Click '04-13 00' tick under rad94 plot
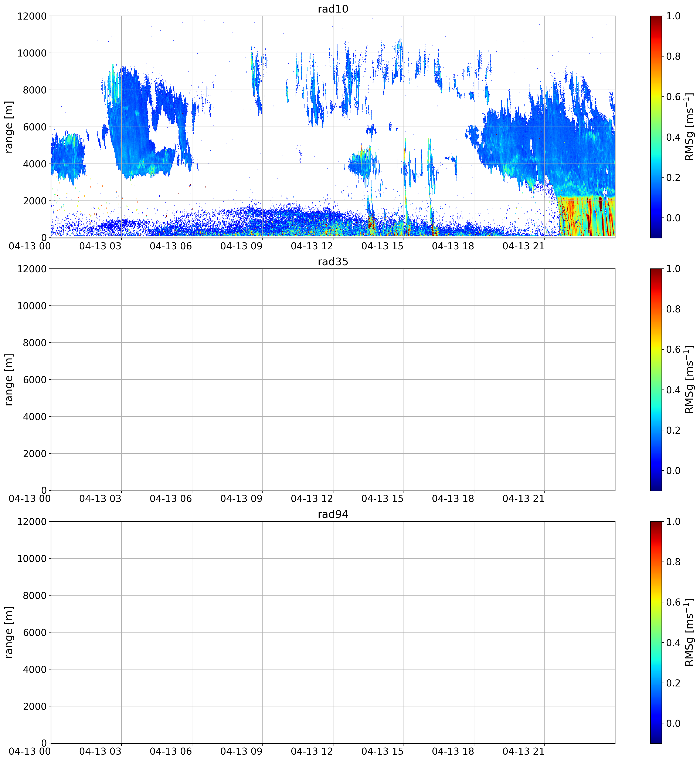 pos(30,751)
